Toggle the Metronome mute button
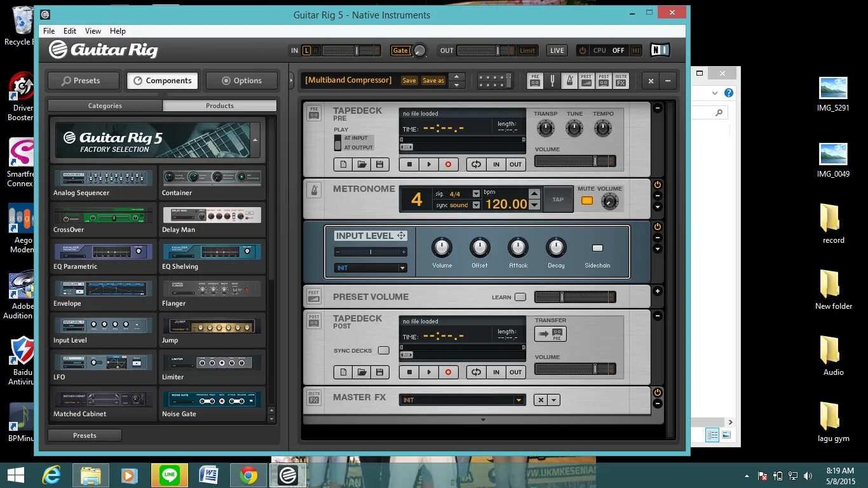Viewport: 868px width, 488px height. [x=587, y=201]
